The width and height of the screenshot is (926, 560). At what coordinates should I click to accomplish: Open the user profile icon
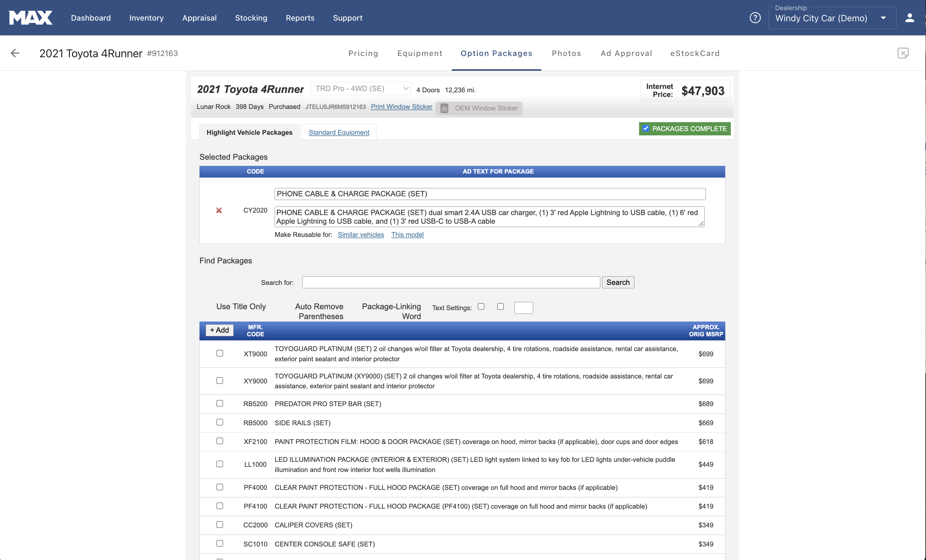point(910,17)
